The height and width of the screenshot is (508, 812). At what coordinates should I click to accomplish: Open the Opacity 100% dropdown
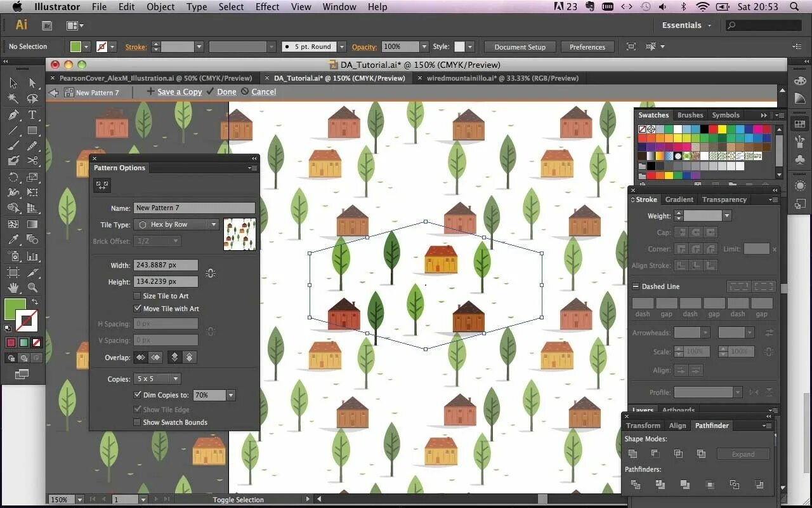(x=424, y=47)
